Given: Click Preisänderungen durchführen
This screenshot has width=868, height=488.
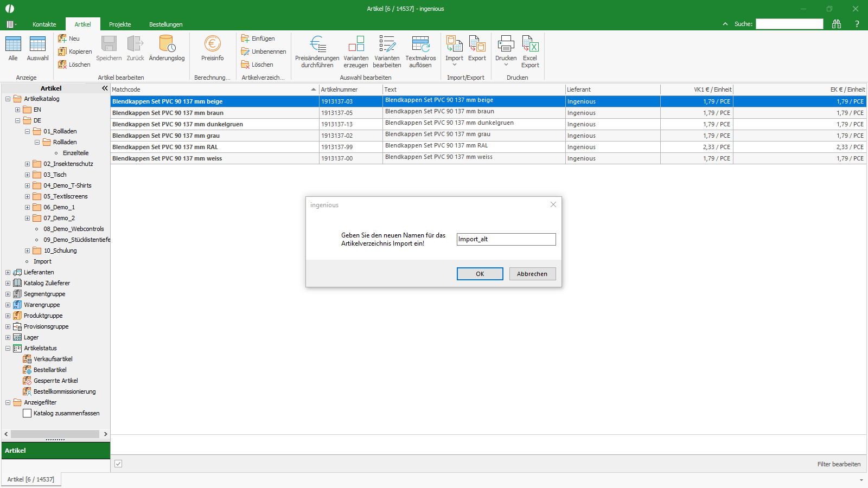Looking at the screenshot, I should click(x=317, y=52).
